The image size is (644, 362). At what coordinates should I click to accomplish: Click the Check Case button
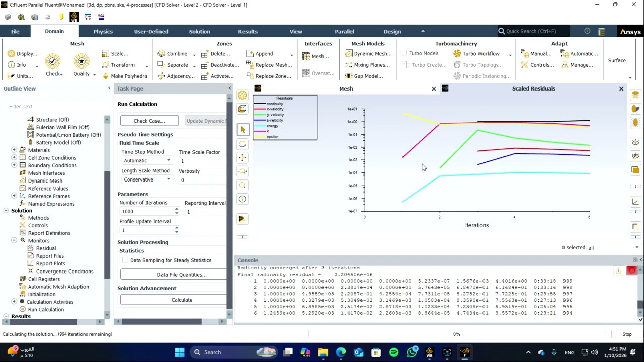149,121
